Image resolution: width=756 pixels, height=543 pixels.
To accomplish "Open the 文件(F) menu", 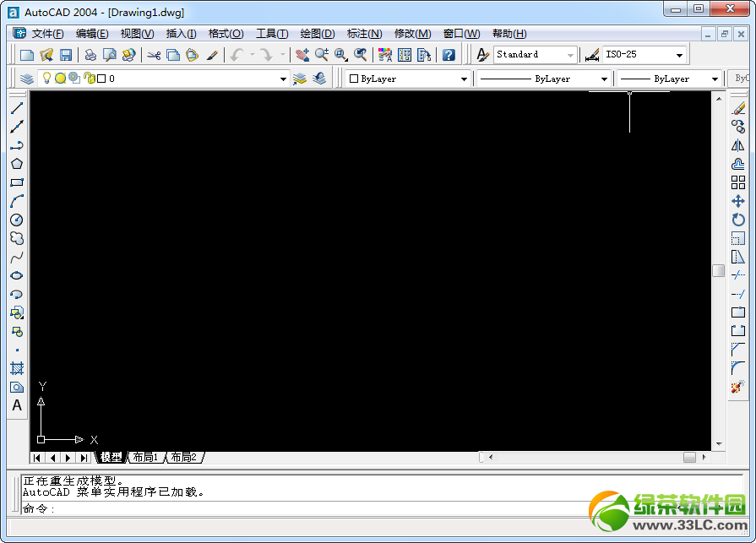I will (47, 34).
